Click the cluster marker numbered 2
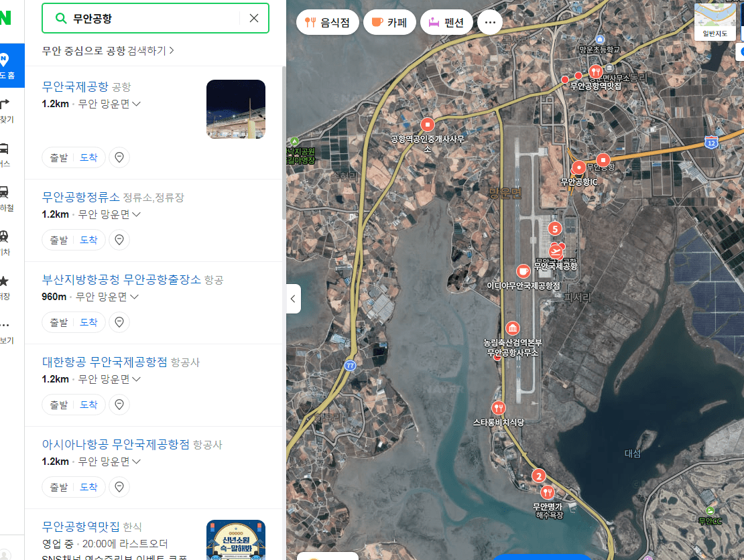Viewport: 744px width, 560px height. pos(538,476)
